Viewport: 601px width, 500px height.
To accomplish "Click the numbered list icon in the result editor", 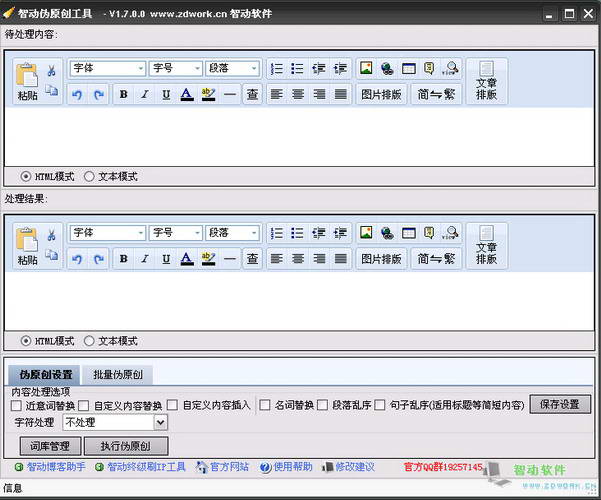I will 275,232.
